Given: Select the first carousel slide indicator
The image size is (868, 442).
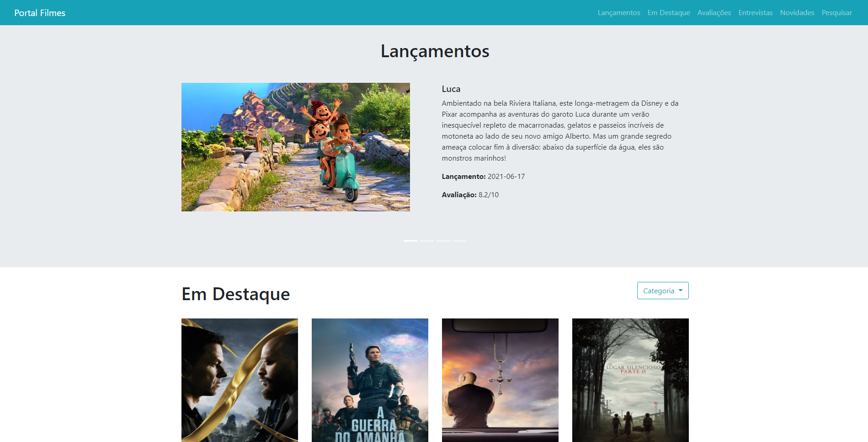Looking at the screenshot, I should tap(410, 241).
